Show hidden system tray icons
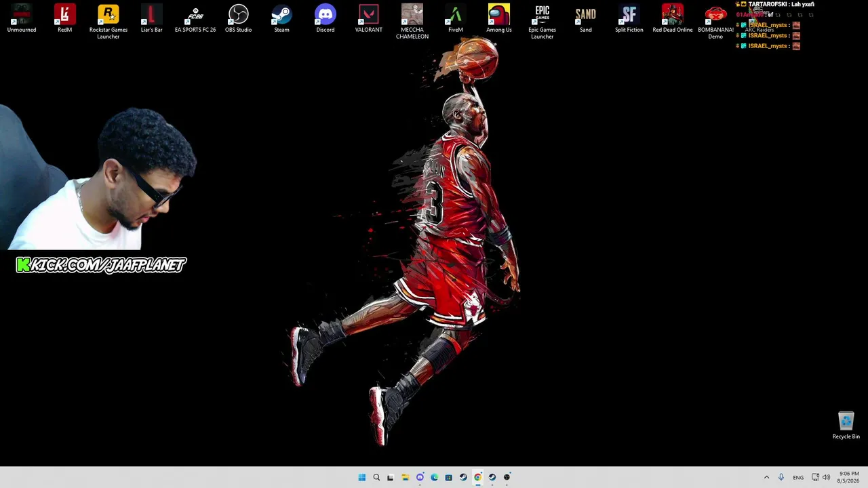The width and height of the screenshot is (868, 488). point(767,477)
